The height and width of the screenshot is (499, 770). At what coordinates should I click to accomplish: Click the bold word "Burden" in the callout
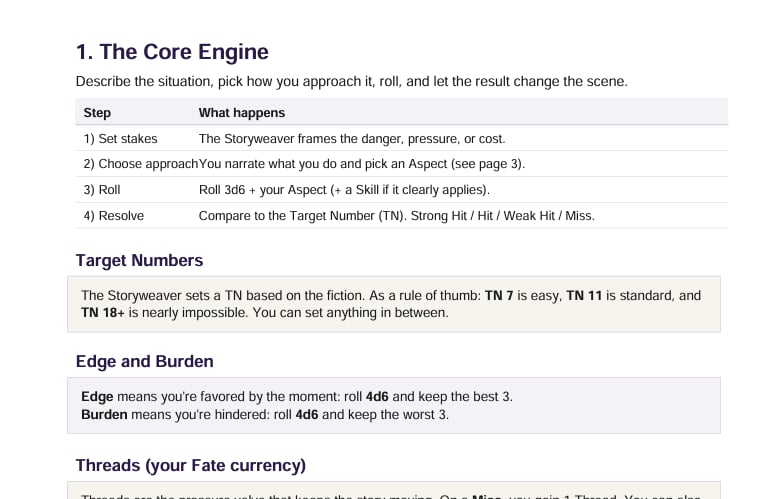(104, 414)
